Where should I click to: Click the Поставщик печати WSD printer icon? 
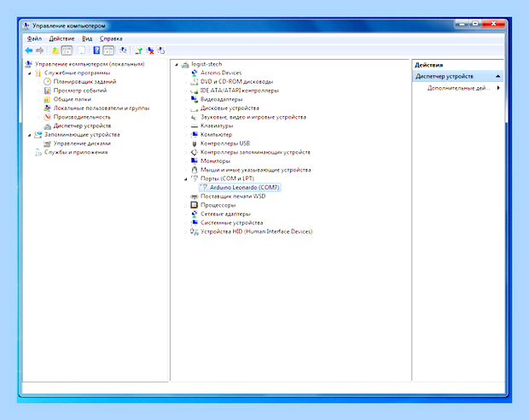click(195, 196)
